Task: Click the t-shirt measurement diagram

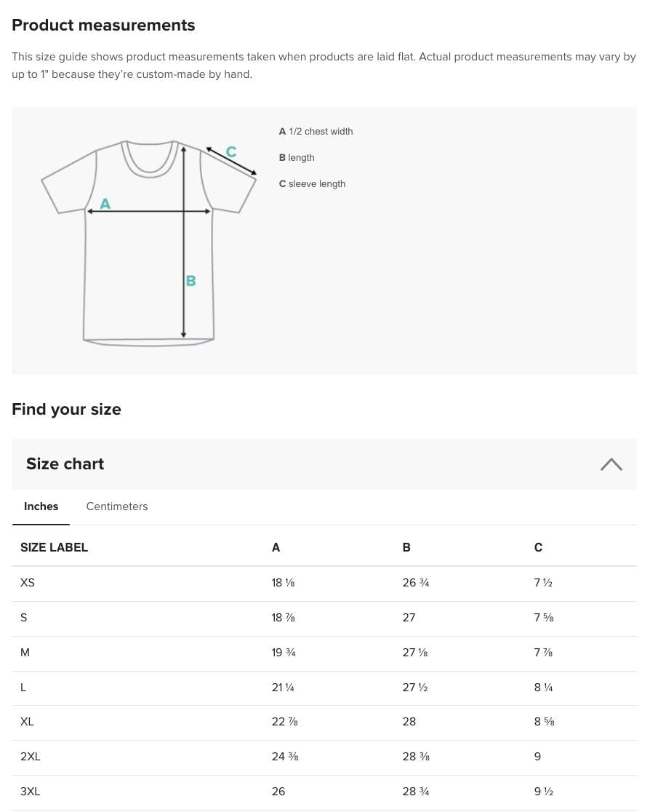Action: [x=149, y=240]
